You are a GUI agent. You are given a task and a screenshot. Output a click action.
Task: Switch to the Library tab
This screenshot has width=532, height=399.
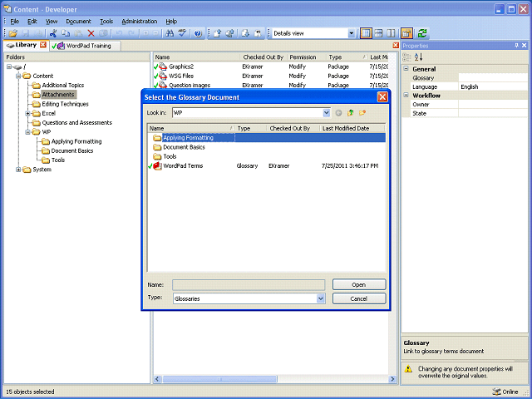click(26, 45)
